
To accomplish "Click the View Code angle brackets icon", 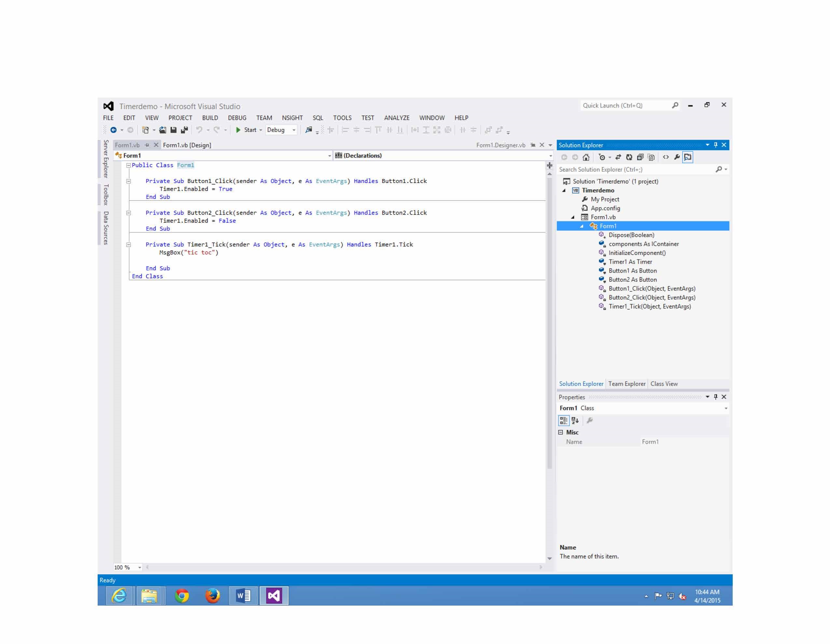I will (666, 157).
